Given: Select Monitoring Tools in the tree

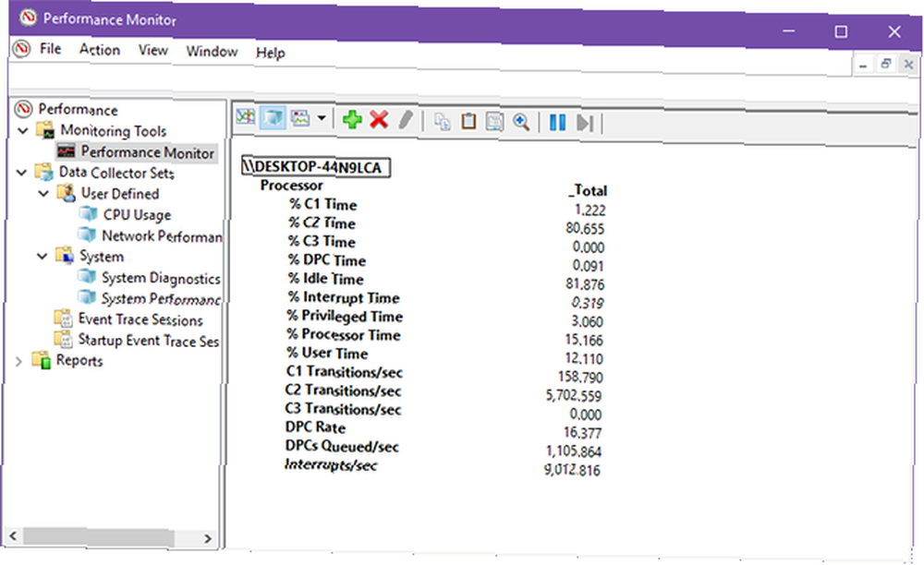Looking at the screenshot, I should coord(113,131).
